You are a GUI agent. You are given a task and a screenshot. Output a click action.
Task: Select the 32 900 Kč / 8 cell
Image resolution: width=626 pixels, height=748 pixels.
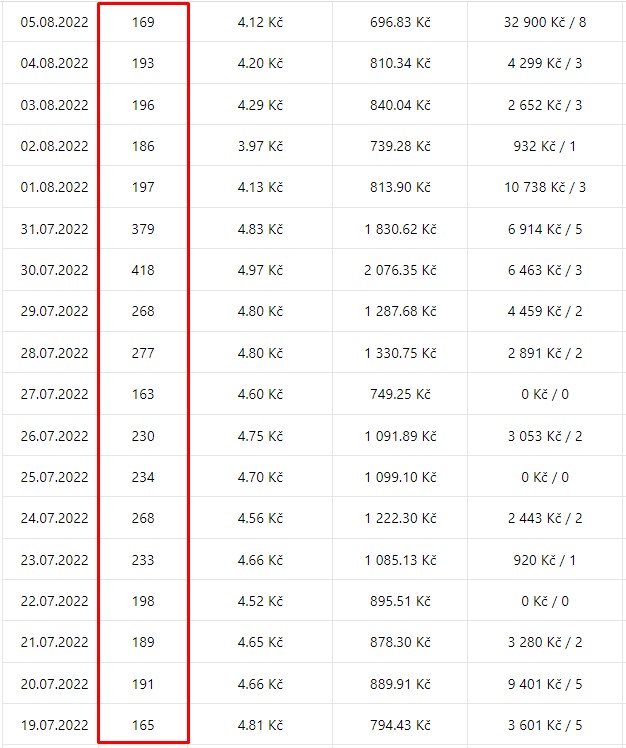pyautogui.click(x=545, y=22)
